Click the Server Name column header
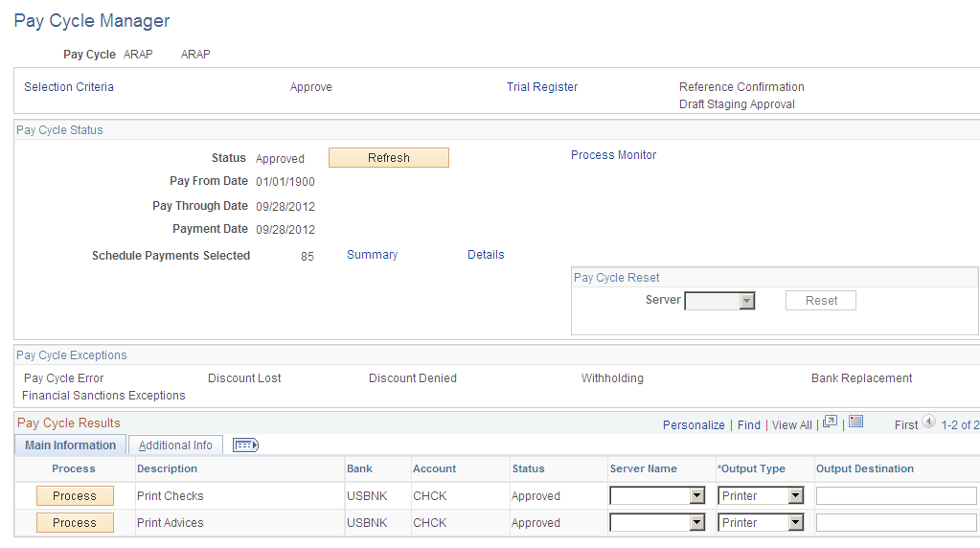980x548 pixels. tap(643, 468)
